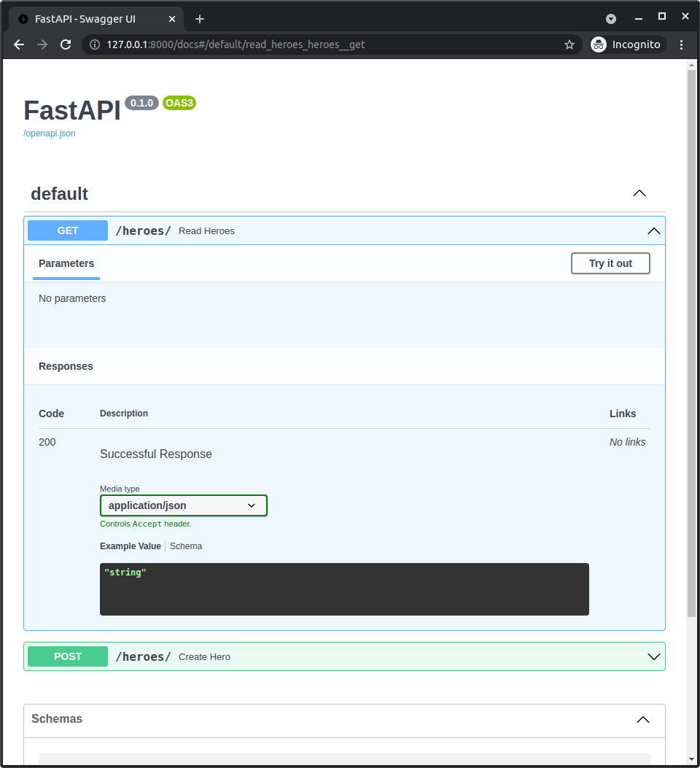Click the GET method badge for /heroes/

(67, 230)
